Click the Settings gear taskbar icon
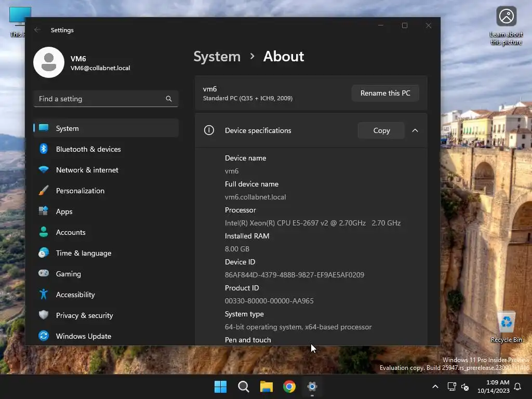This screenshot has width=532, height=399. pos(312,387)
